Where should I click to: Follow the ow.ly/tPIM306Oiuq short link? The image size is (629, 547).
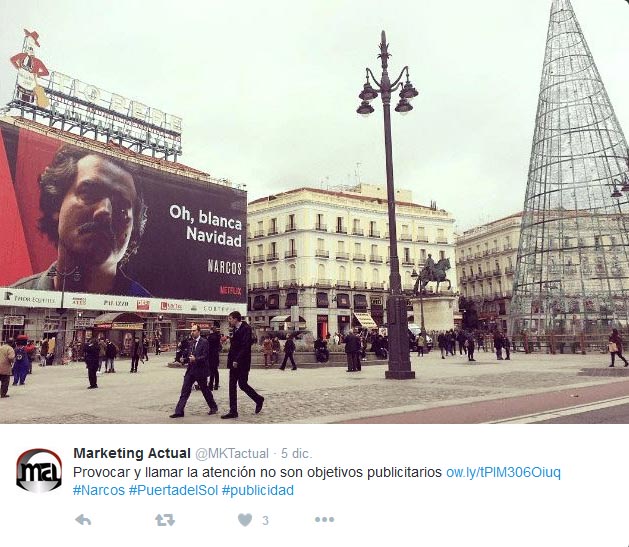click(x=503, y=472)
